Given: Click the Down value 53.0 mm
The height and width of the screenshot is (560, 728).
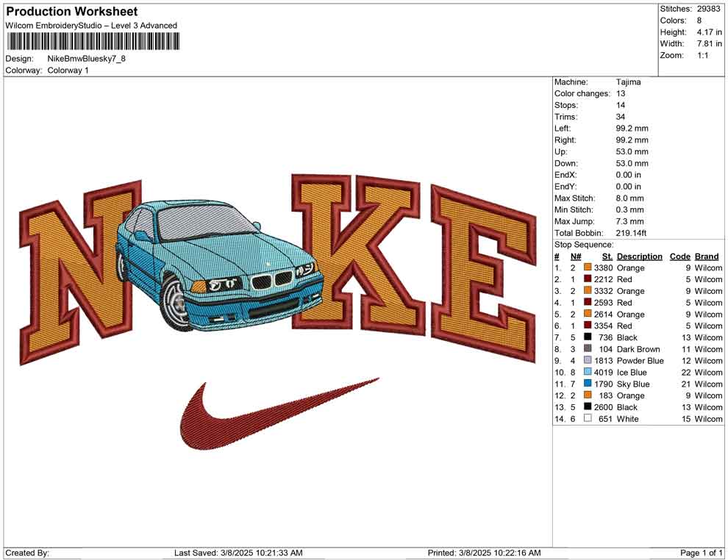Looking at the screenshot, I should coord(632,163).
